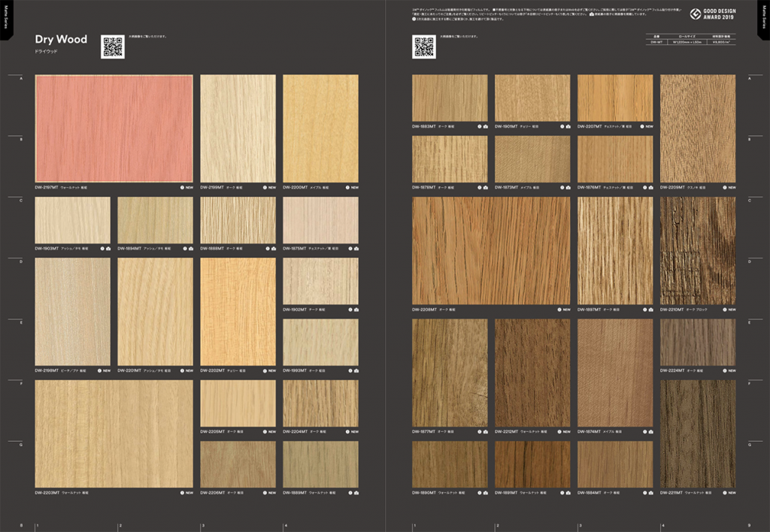Click the DW-2224MT product code label
Screen dimensions: 770x532
pos(672,370)
